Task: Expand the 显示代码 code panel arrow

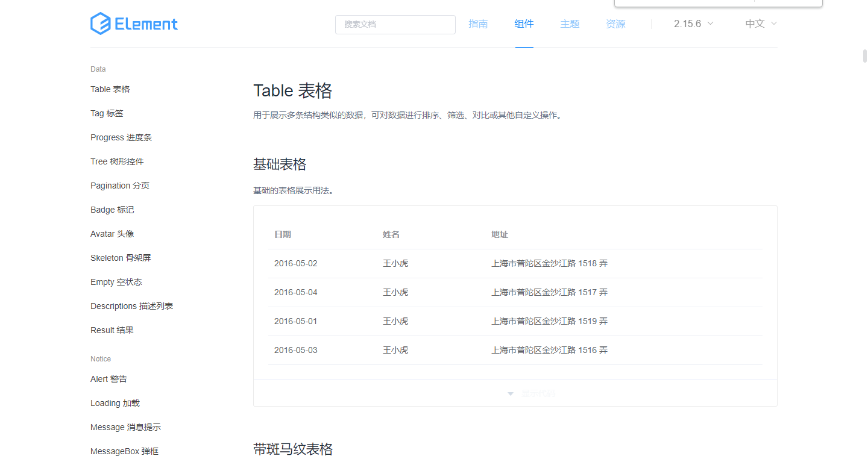Action: (x=511, y=393)
